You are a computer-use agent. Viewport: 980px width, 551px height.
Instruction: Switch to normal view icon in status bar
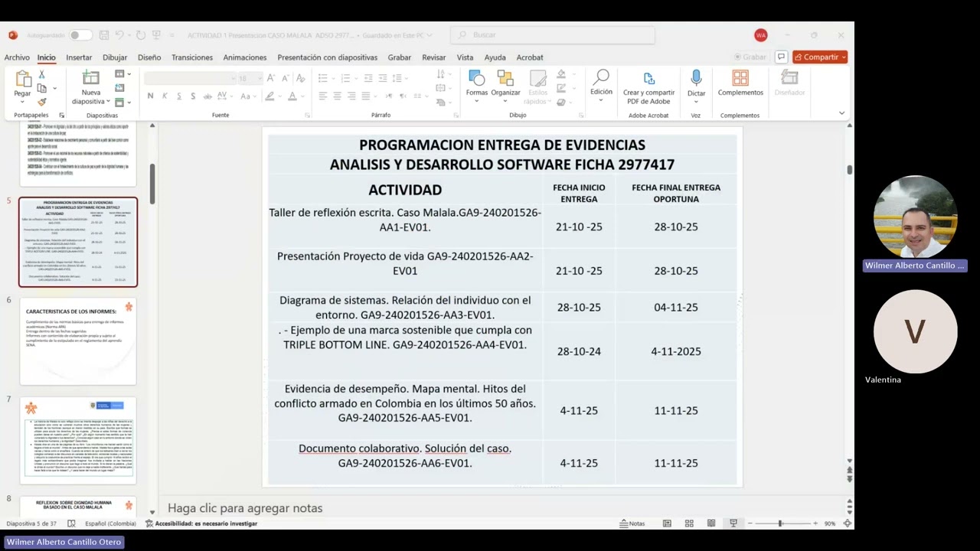tap(667, 523)
